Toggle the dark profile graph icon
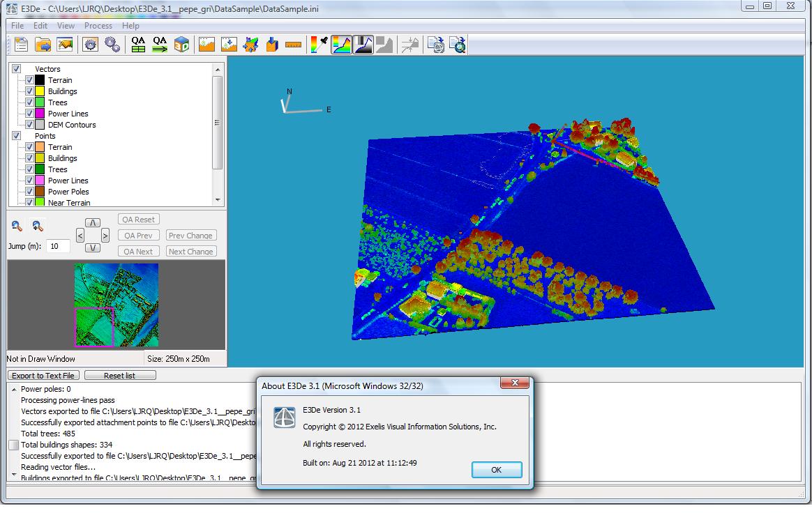This screenshot has height=520, width=812. click(363, 45)
